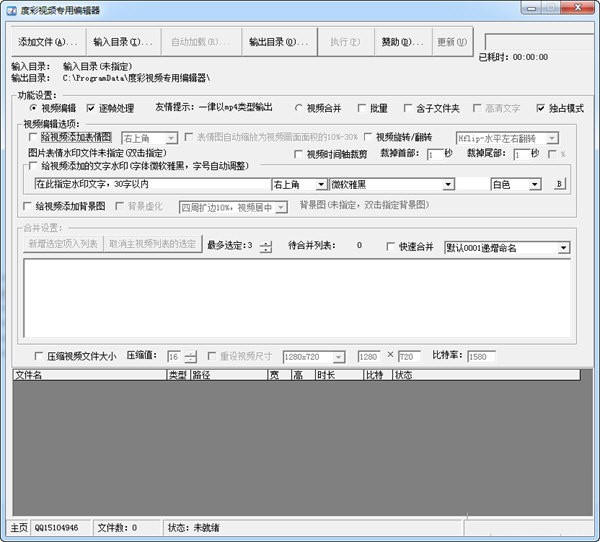Select 视频合并 (Video Merge) radio option
Viewport: 600px width, 542px height.
tap(298, 108)
